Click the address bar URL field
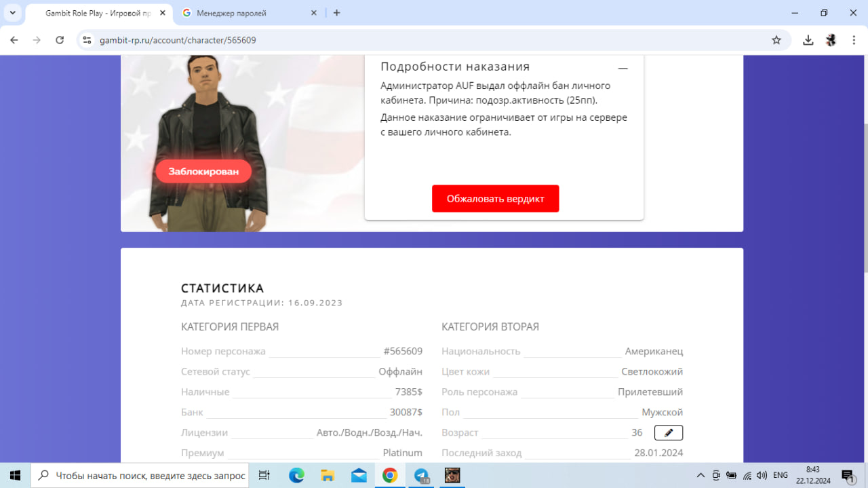Screen dimensions: 868x488 [x=407, y=40]
